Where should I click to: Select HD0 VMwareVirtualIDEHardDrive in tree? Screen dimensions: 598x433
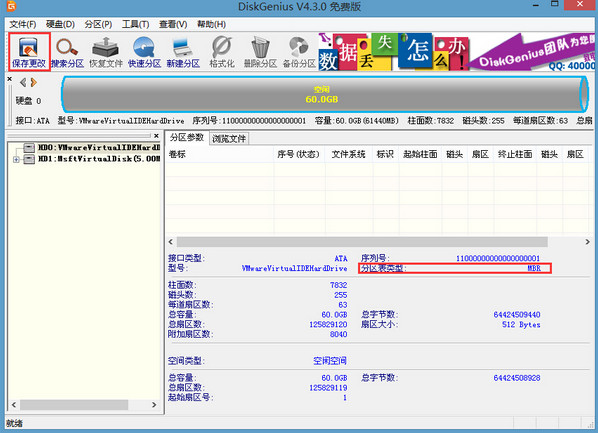point(98,147)
